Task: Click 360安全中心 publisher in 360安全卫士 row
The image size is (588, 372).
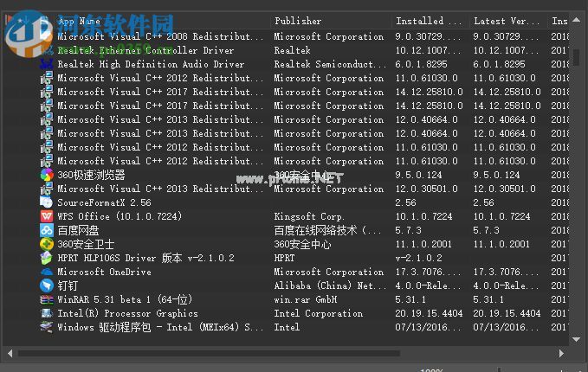Action: coord(302,244)
